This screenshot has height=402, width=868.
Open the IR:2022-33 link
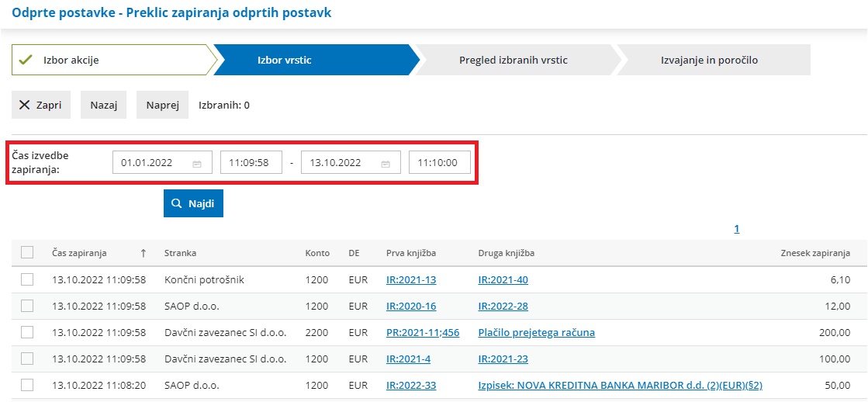(x=411, y=385)
